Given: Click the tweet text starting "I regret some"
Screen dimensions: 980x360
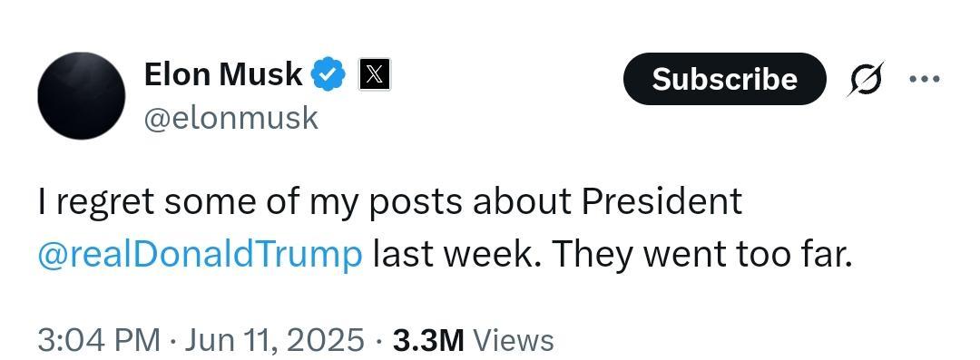Looking at the screenshot, I should pos(445,229).
